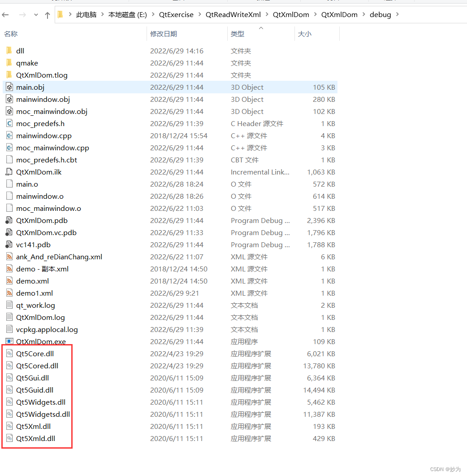Select file name Qt5Widgets.dll
The image size is (467, 476).
pos(41,402)
